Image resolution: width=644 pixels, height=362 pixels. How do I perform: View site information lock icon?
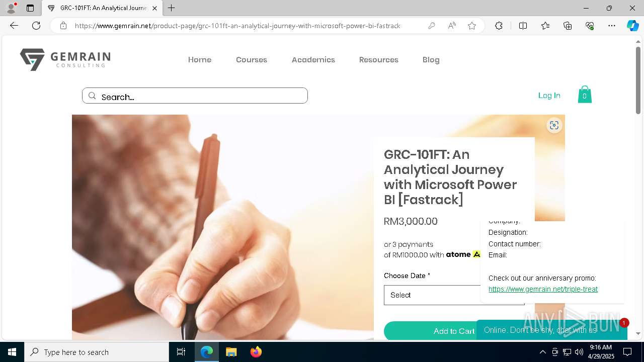[63, 26]
